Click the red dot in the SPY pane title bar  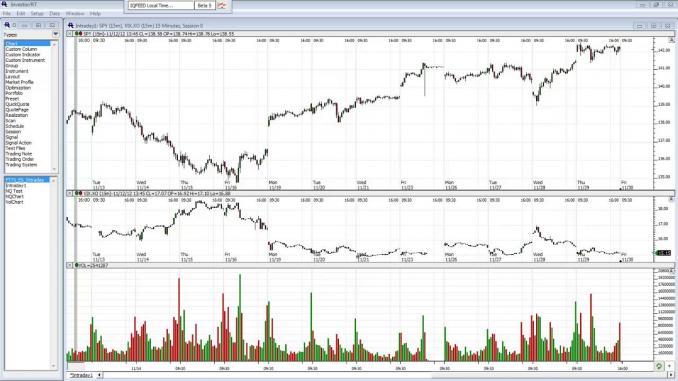coord(80,33)
